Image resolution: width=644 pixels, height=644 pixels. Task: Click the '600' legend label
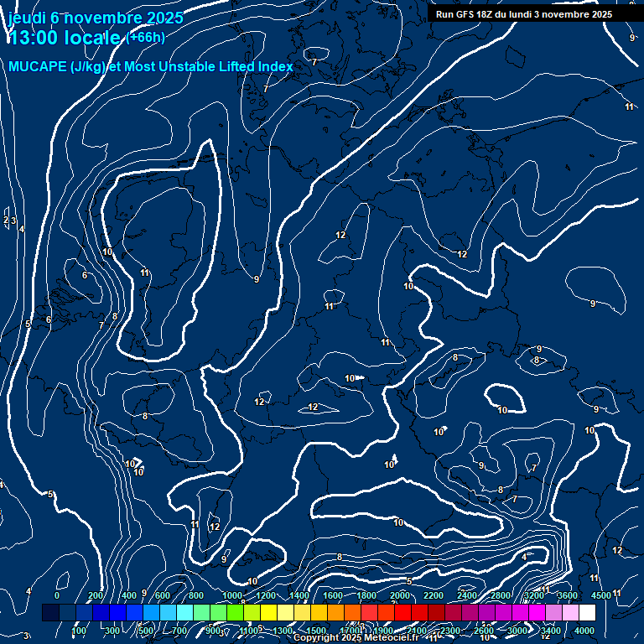162,595
